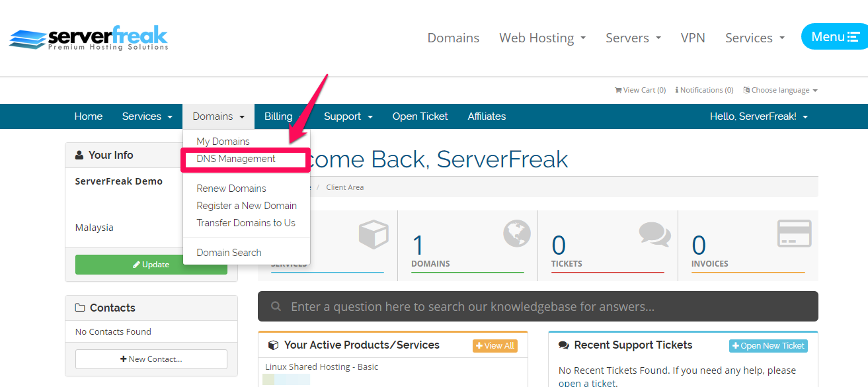Click the Open New Ticket button

click(x=768, y=345)
